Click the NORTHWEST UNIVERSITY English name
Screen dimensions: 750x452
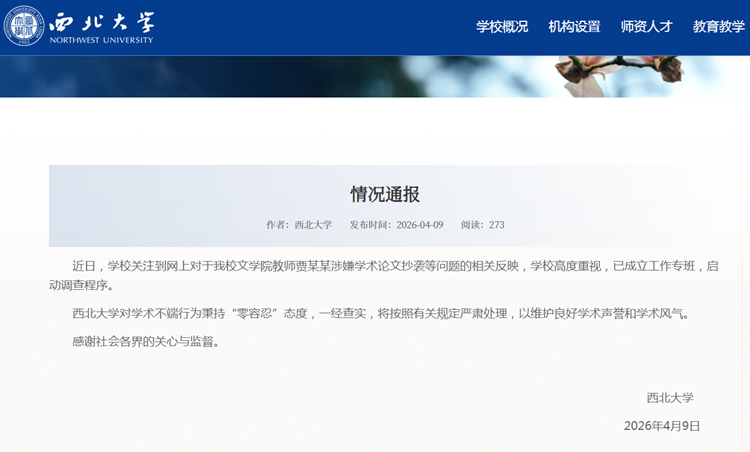(x=101, y=40)
